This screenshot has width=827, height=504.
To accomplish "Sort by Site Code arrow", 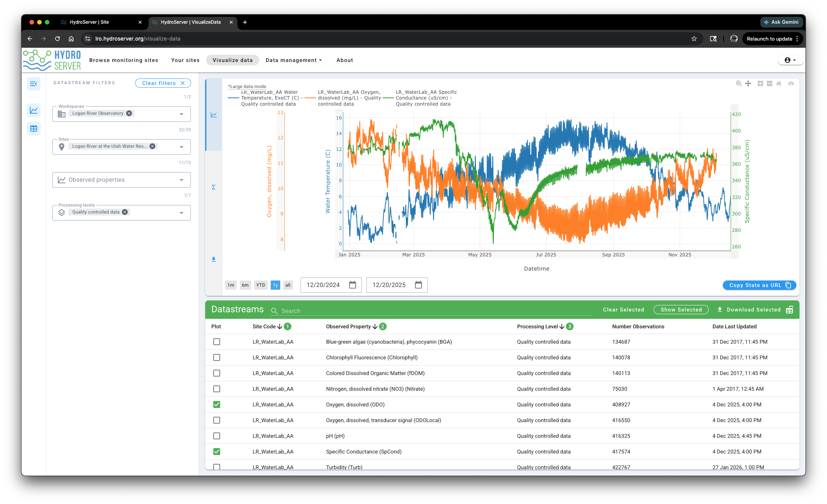I will pos(280,326).
